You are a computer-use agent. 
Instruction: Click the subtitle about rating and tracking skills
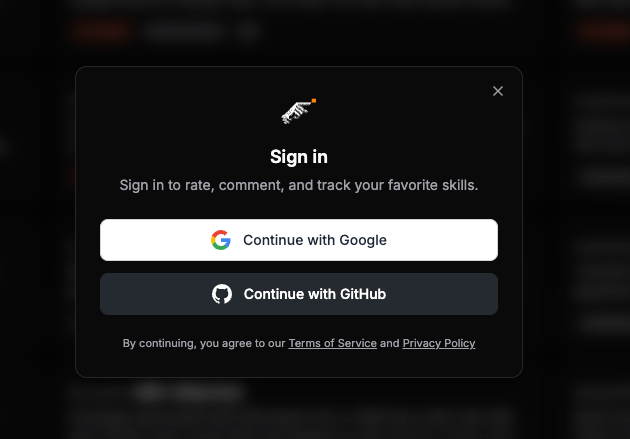(x=299, y=185)
